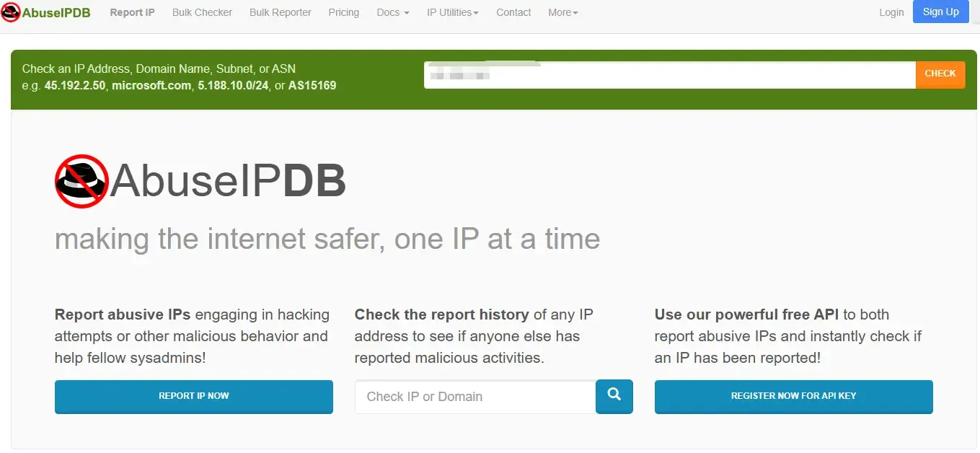Click the orange CHECK button
This screenshot has width=980, height=453.
tap(940, 74)
